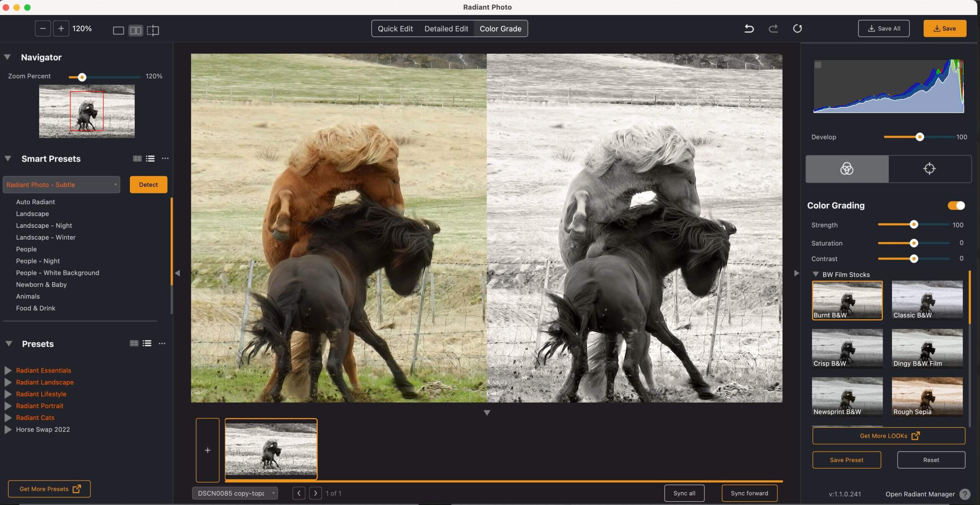Click the zoom in plus icon
The height and width of the screenshot is (505, 980).
[x=61, y=29]
